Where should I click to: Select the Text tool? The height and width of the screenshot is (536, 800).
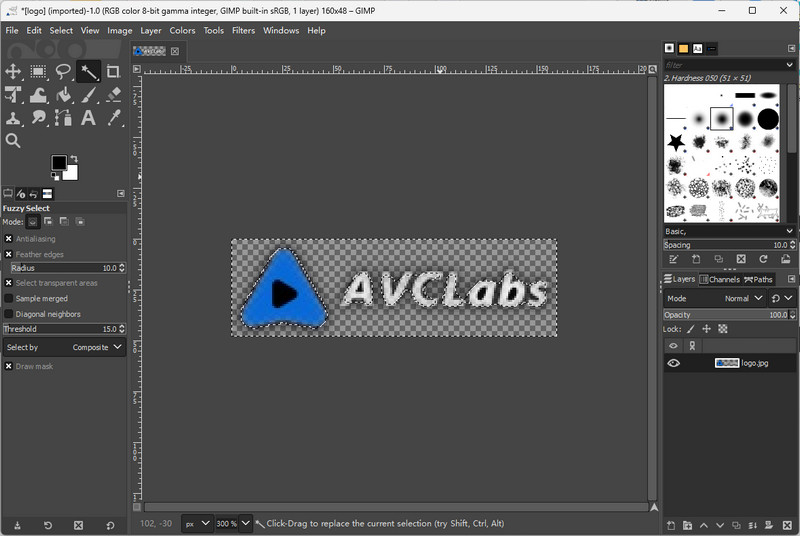click(88, 118)
